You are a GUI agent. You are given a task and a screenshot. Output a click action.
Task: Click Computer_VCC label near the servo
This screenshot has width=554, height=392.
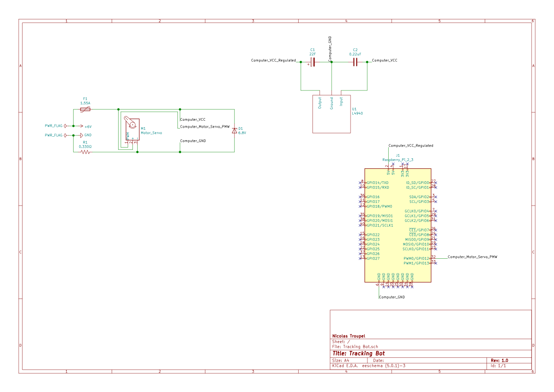[x=193, y=119]
